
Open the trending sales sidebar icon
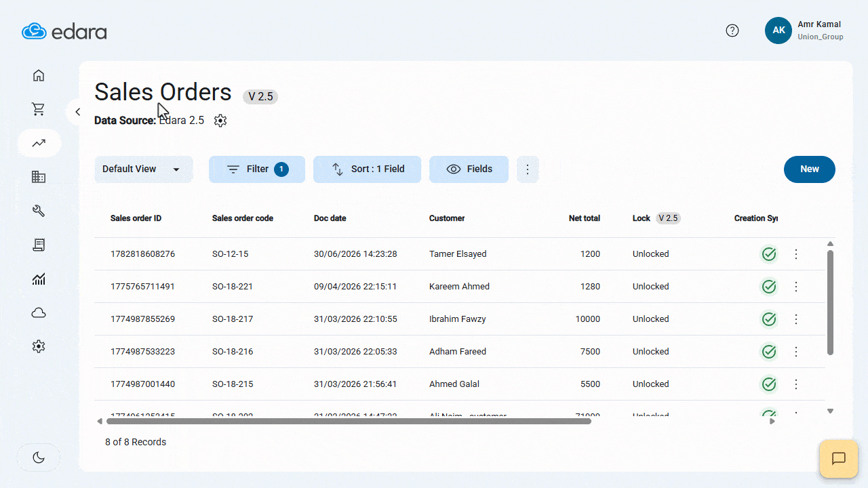pos(39,143)
